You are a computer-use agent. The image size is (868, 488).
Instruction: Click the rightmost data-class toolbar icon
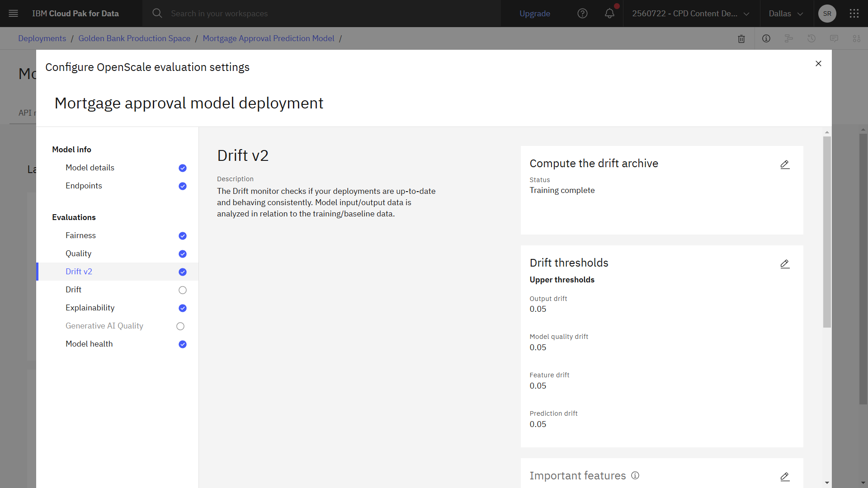click(857, 38)
